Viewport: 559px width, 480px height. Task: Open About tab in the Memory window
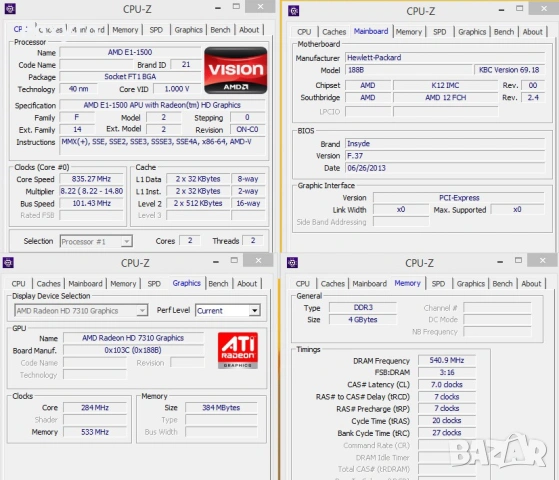tap(531, 284)
